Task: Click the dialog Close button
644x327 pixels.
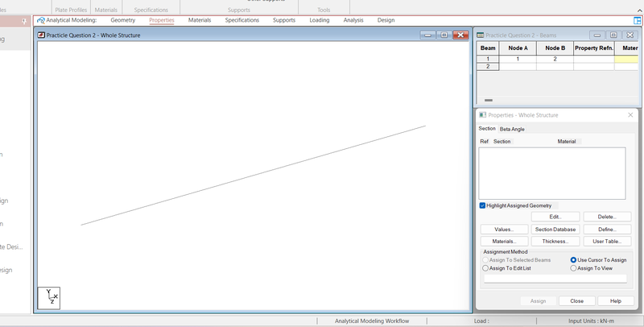Action: pyautogui.click(x=576, y=301)
